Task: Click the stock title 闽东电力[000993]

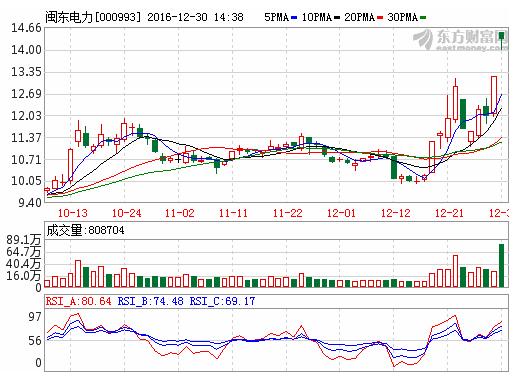Action: click(x=94, y=17)
